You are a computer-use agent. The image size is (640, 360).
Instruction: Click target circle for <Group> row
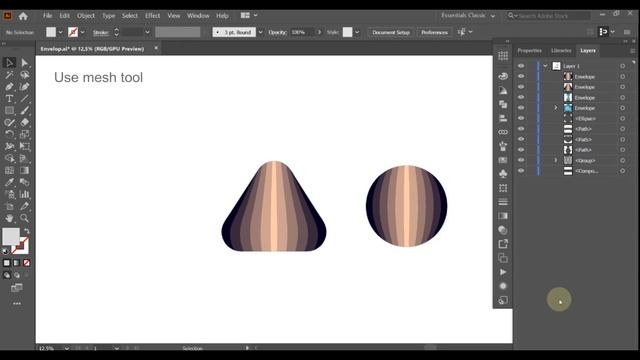[622, 160]
